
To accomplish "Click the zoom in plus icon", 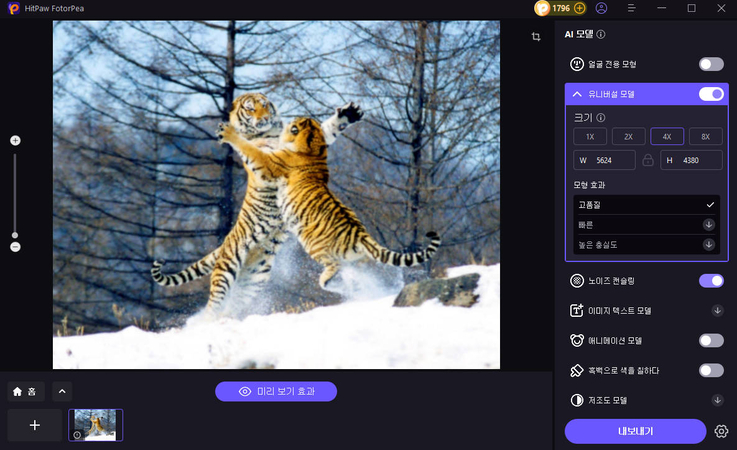I will 15,141.
